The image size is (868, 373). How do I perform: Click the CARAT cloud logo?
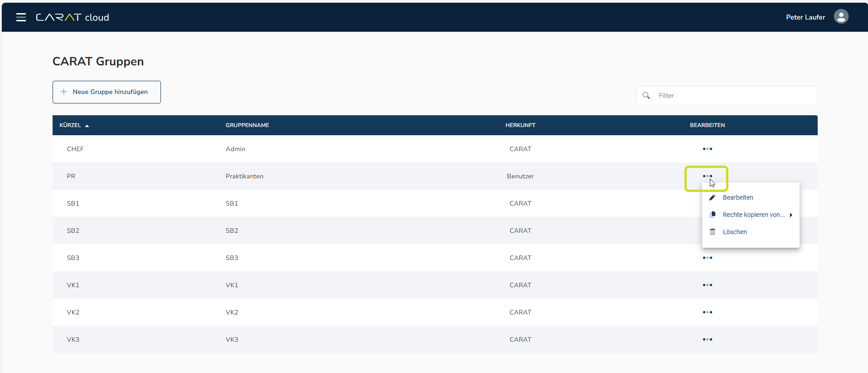pyautogui.click(x=73, y=17)
